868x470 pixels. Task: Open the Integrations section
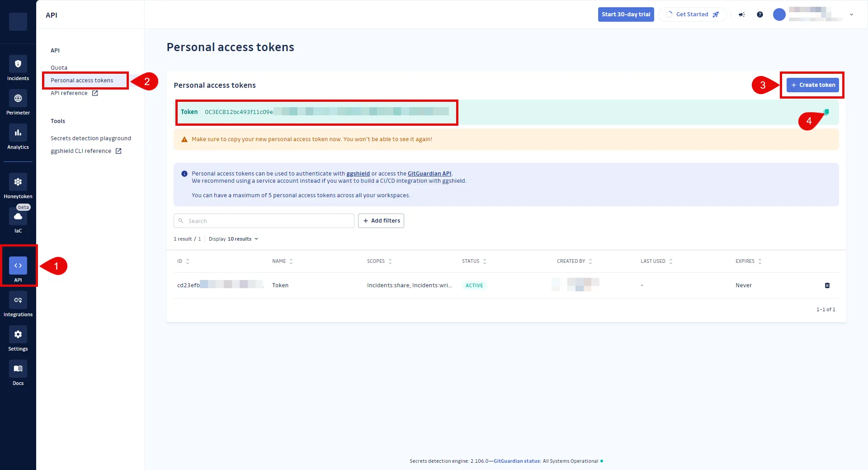(18, 304)
